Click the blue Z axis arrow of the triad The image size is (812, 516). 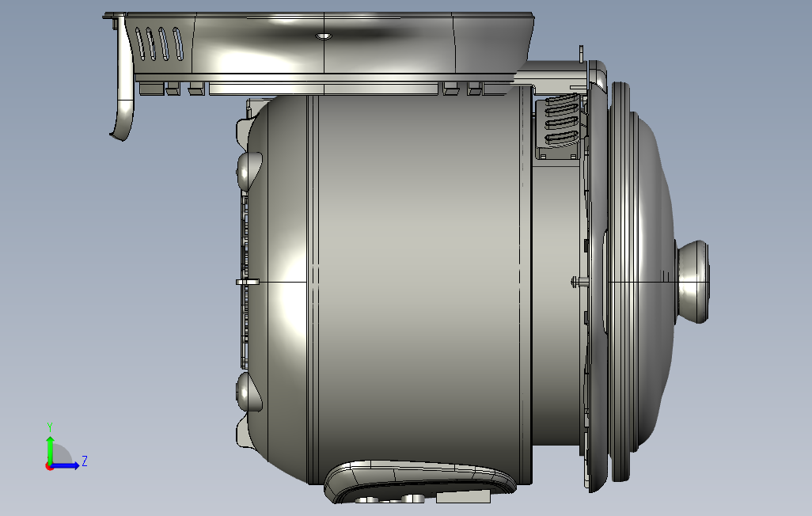(x=65, y=466)
